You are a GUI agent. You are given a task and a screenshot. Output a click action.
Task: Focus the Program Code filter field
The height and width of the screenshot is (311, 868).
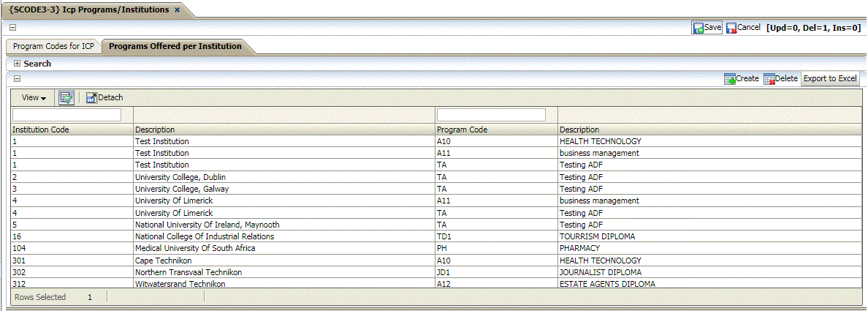(x=492, y=115)
